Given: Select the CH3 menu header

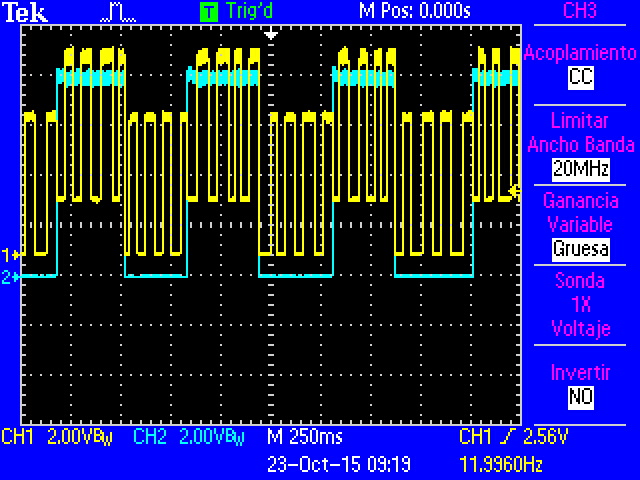Looking at the screenshot, I should coord(580,11).
